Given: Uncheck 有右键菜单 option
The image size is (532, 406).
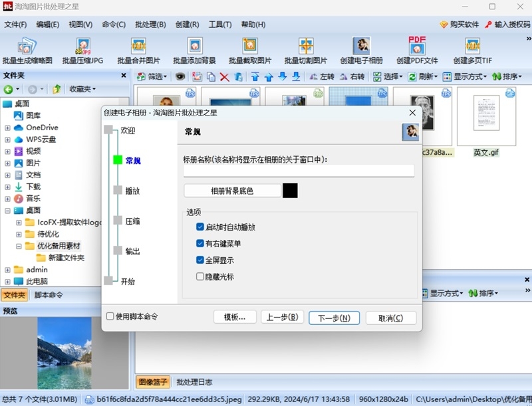Looking at the screenshot, I should (200, 243).
